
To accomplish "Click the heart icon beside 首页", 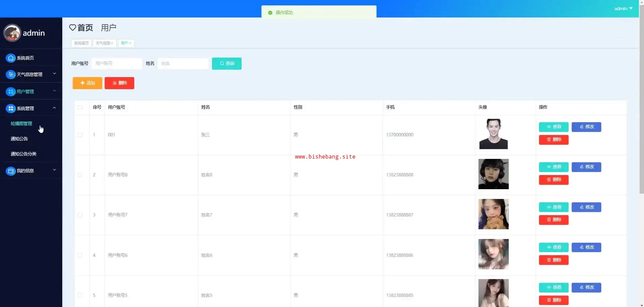I will tap(73, 28).
